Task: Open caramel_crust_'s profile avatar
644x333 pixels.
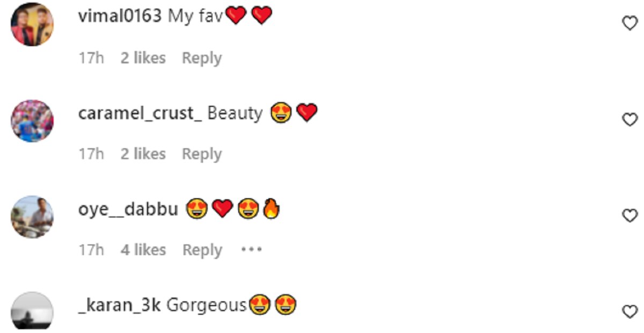Action: coord(32,121)
